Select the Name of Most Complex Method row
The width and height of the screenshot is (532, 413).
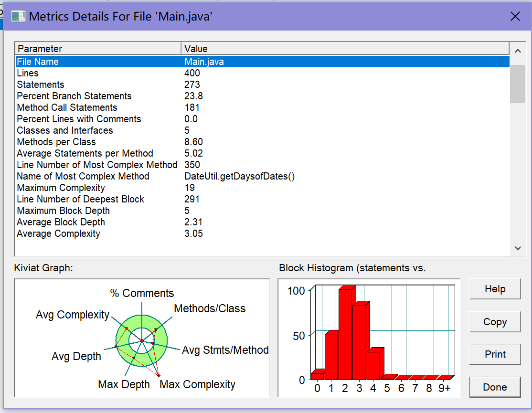point(262,176)
